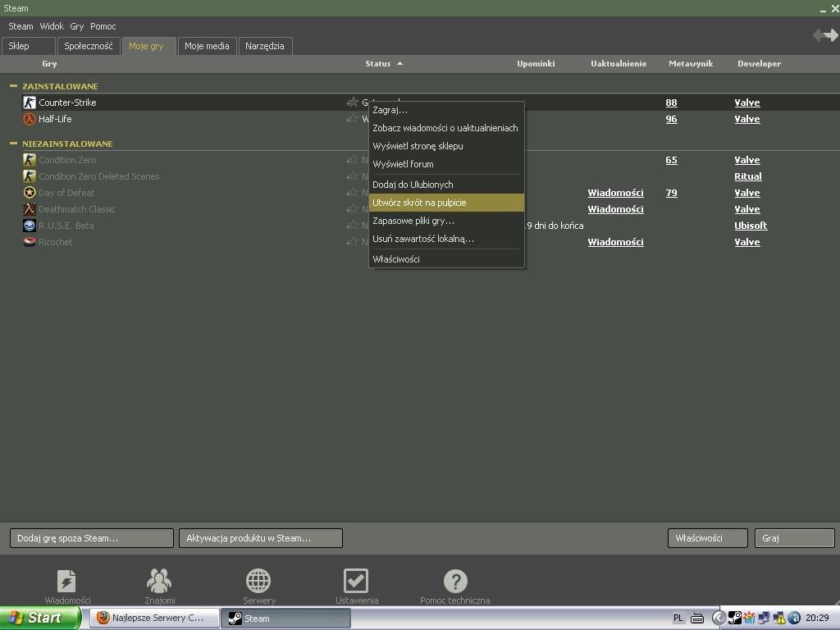
Task: Open Wiadomości link for Ricochet
Action: [x=615, y=242]
